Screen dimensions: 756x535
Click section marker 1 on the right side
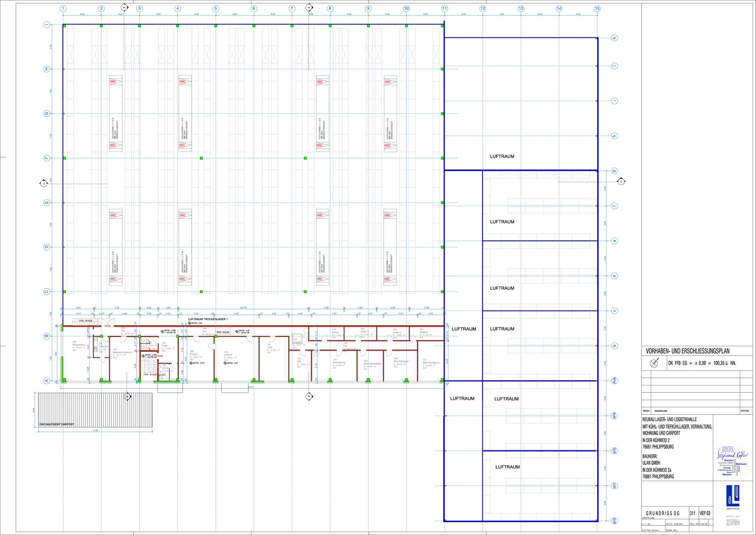[x=621, y=182]
